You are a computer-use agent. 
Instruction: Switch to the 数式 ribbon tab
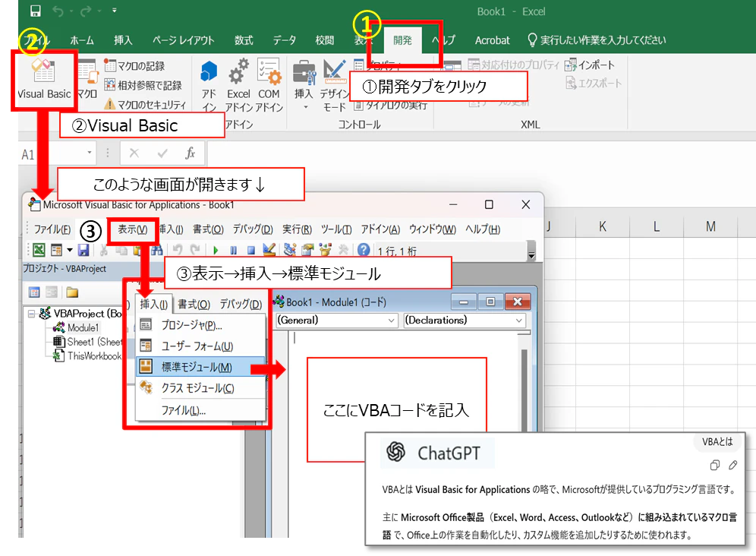244,40
